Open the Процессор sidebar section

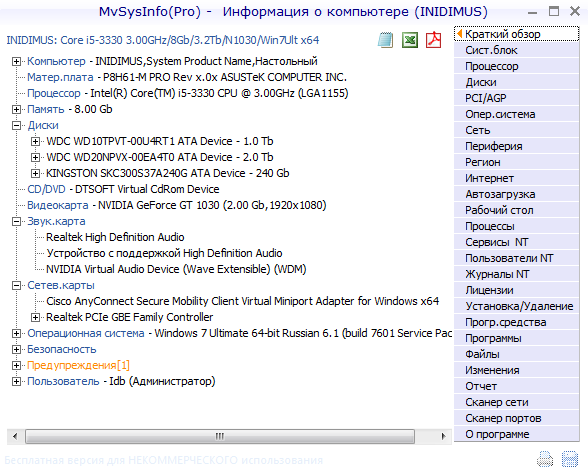tap(516, 66)
